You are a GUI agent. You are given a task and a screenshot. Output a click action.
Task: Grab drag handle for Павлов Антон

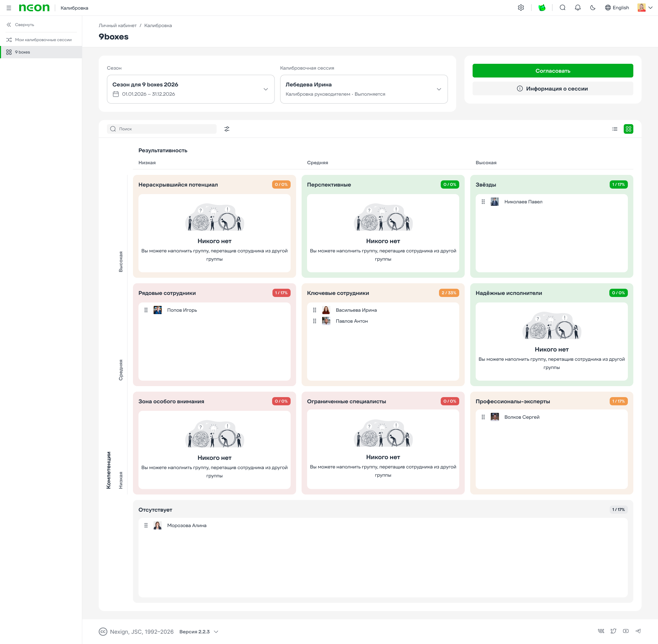pos(315,321)
